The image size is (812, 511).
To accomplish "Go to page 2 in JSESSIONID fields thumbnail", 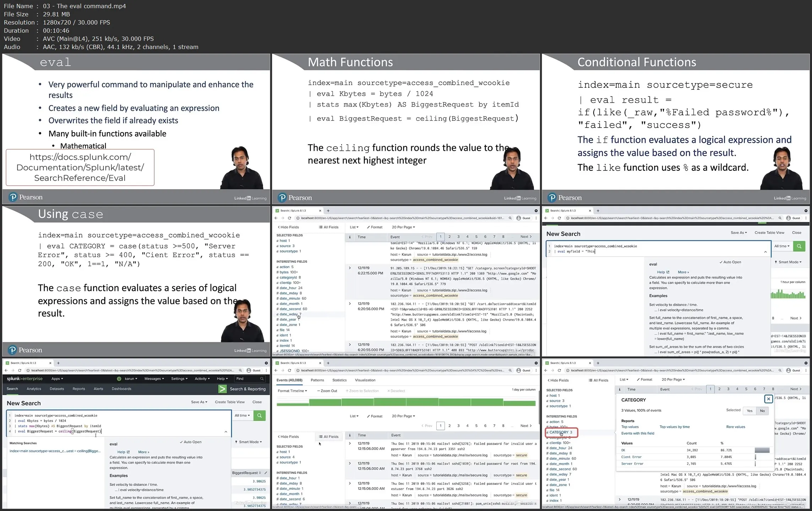I will pyautogui.click(x=449, y=237).
